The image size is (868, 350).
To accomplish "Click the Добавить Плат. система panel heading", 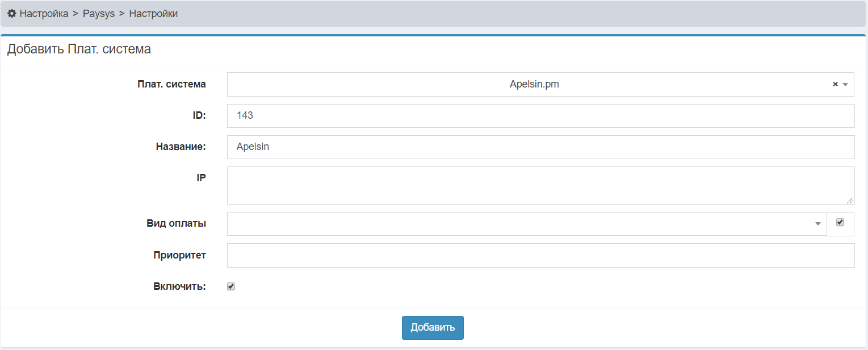I will coord(79,49).
